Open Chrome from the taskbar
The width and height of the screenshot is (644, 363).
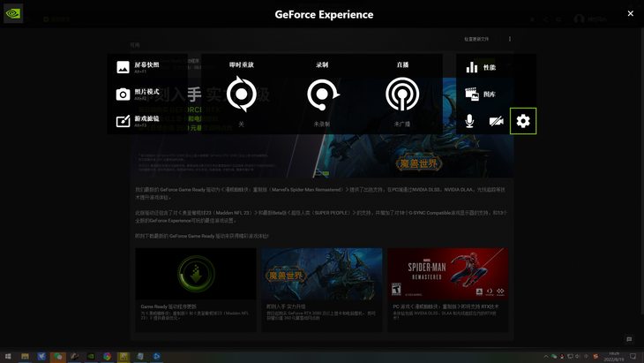[108, 357]
